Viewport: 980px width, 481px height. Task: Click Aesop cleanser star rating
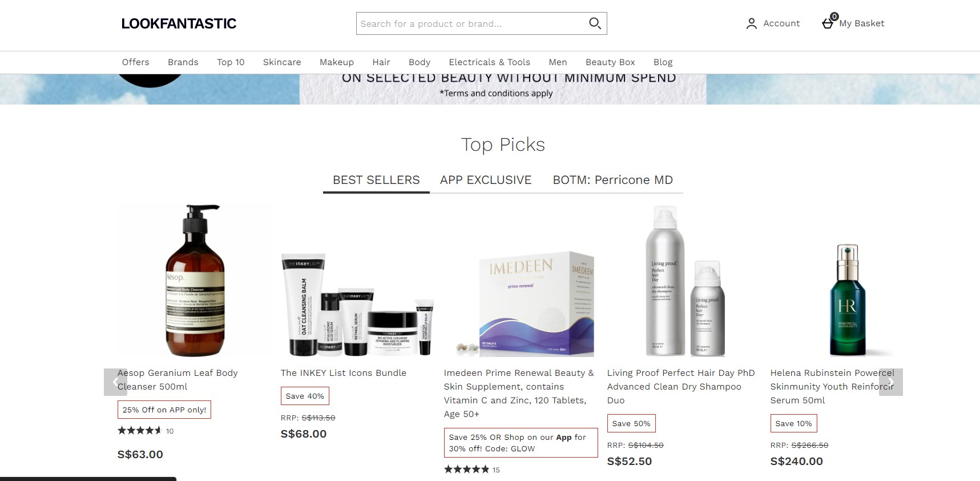click(140, 431)
